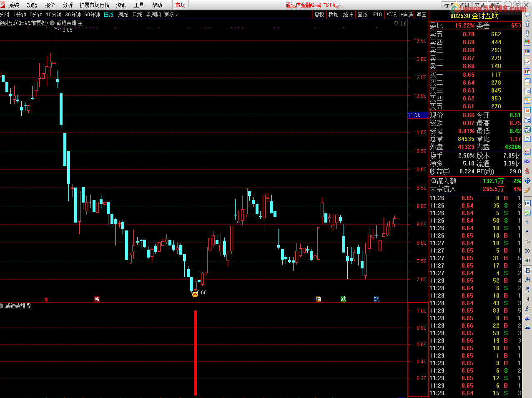
Task: Click the diamond icon at chart top right
Action: tap(396, 23)
